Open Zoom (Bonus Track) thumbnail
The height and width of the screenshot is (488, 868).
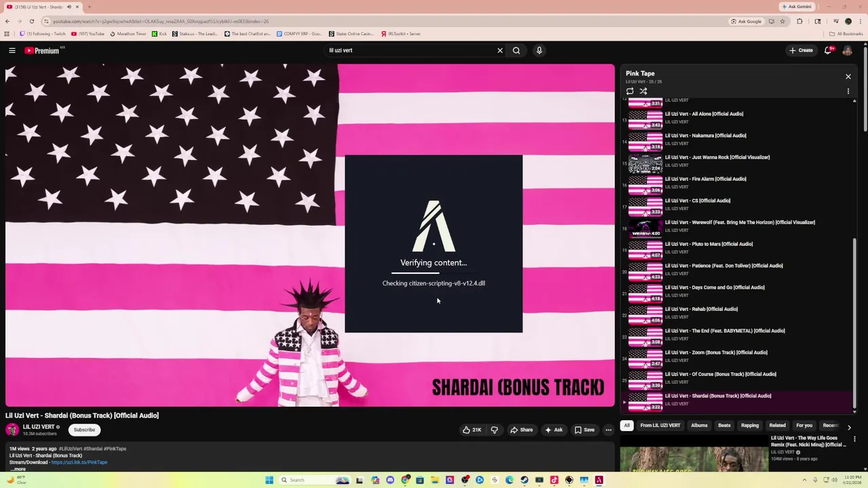point(646,358)
